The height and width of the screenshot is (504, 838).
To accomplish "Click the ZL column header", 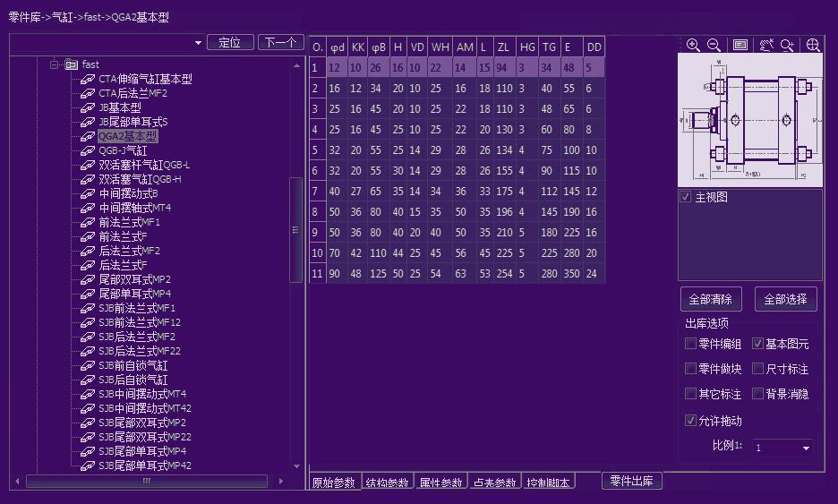I will pos(505,47).
